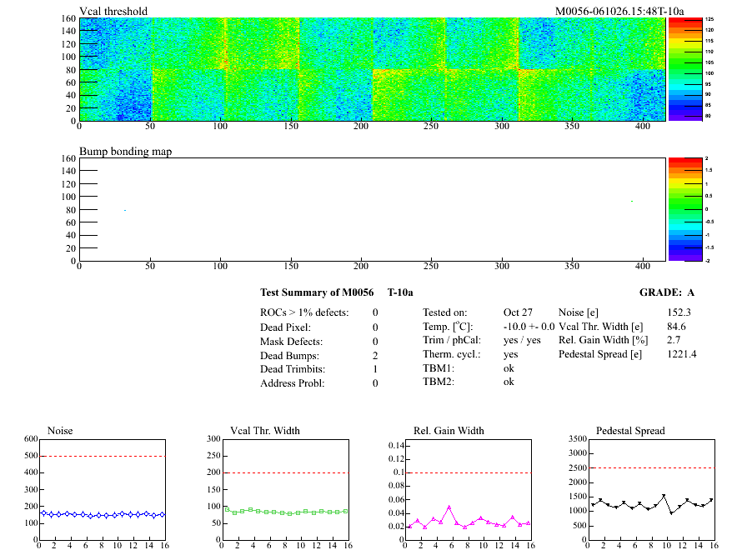Select the temperature value -10.0 +- 0.0
Image resolution: width=747 pixels, height=560 pixels.
[x=529, y=327]
